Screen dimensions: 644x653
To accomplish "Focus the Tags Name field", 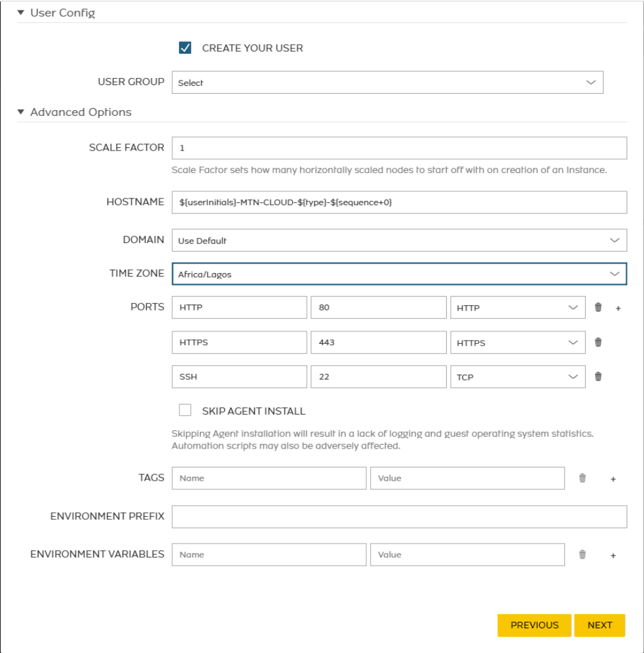I will pyautogui.click(x=269, y=478).
